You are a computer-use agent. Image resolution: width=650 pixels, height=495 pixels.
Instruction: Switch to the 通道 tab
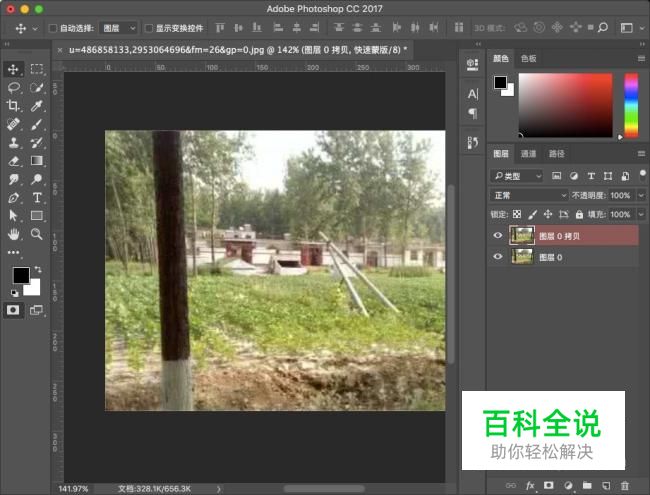click(x=528, y=154)
